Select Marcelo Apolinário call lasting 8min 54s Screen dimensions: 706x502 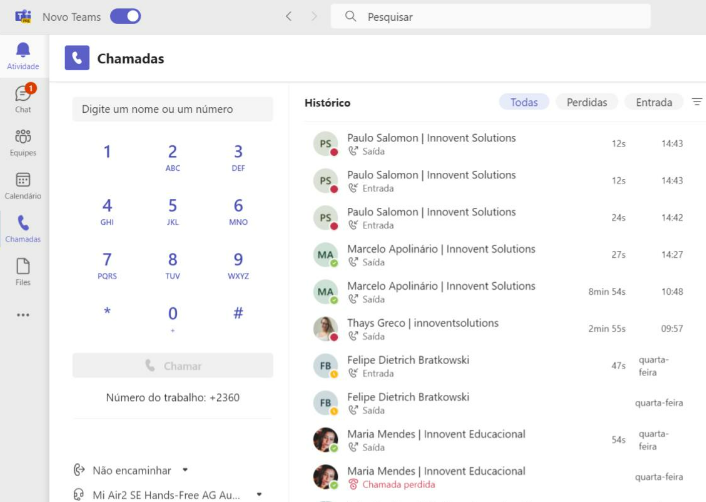pos(500,292)
